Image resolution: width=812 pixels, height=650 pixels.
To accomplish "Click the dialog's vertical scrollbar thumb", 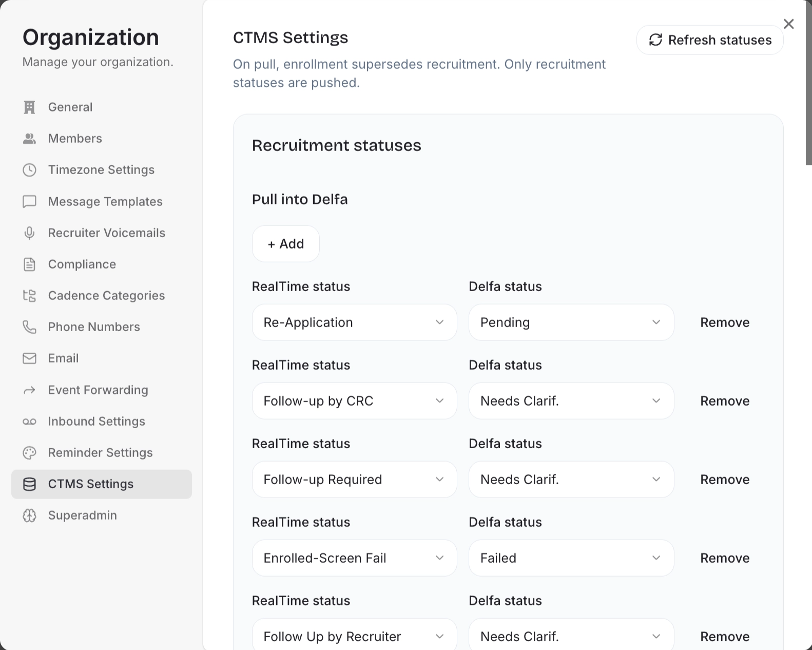I will click(x=808, y=82).
